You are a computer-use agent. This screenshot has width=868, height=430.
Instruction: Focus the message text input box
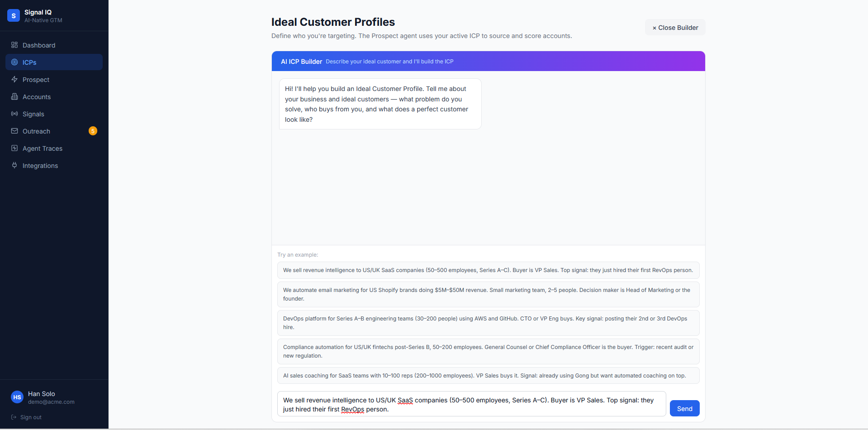point(471,404)
